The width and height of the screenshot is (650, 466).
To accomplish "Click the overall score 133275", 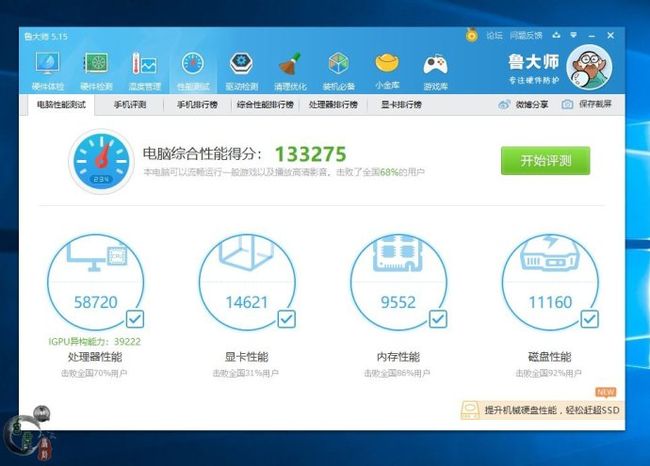I will click(310, 154).
